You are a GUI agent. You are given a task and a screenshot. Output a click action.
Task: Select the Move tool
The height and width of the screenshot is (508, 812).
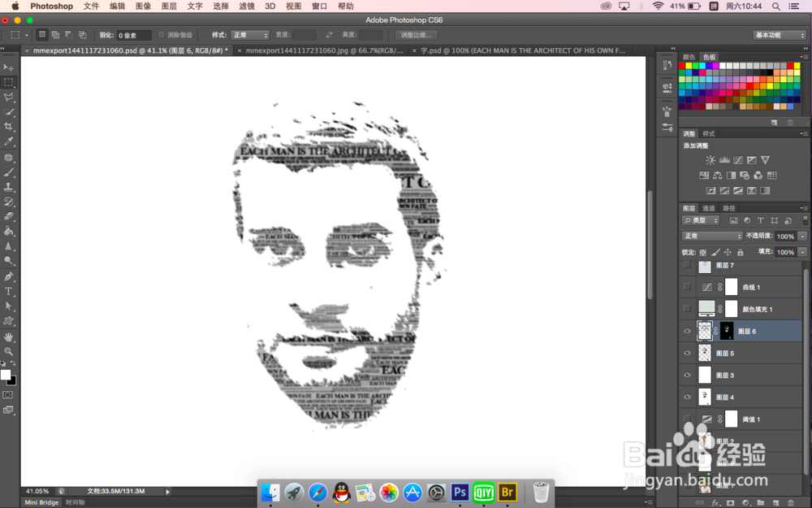click(x=9, y=67)
